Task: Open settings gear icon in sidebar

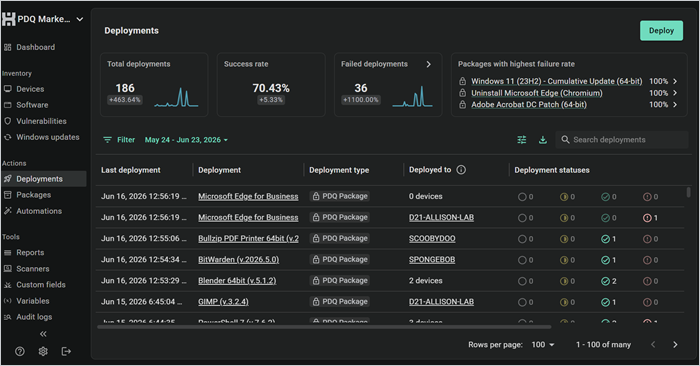Action: [43, 351]
